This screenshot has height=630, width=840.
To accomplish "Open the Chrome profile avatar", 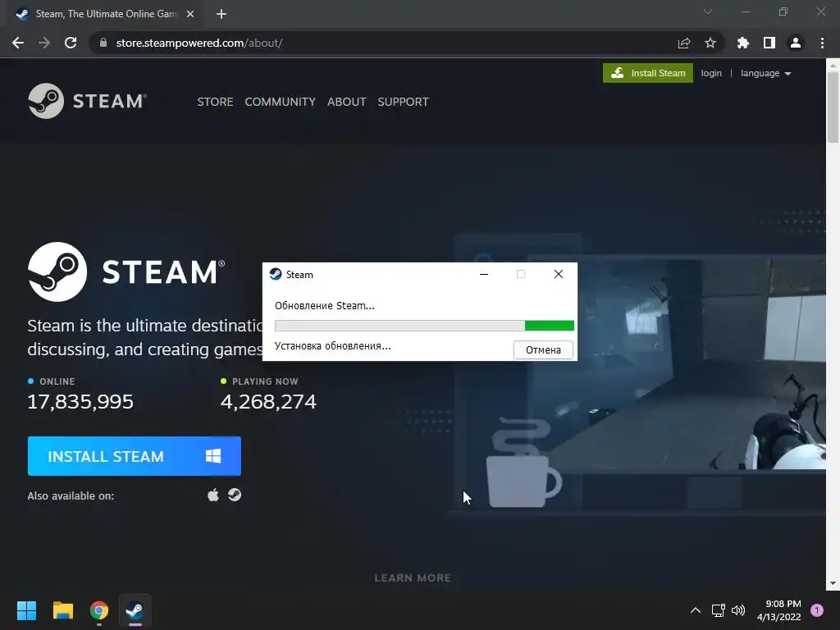I will [795, 43].
